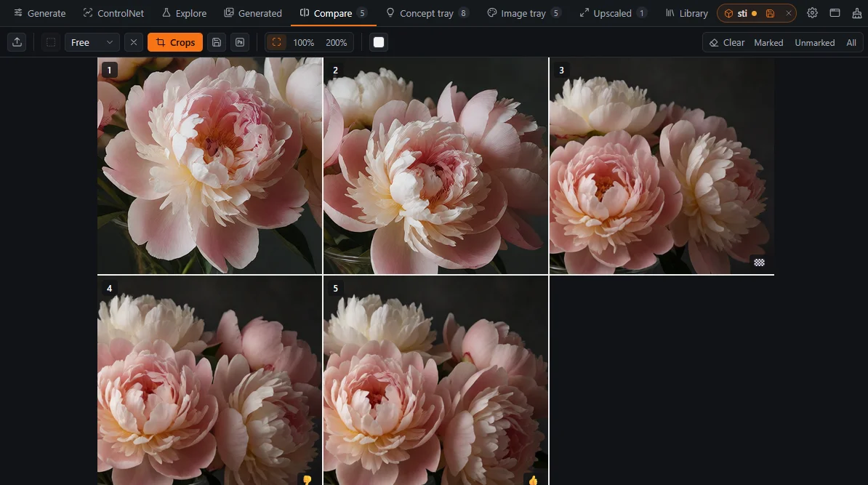Viewport: 868px width, 485px height.
Task: Open the Generate tab
Action: point(40,13)
